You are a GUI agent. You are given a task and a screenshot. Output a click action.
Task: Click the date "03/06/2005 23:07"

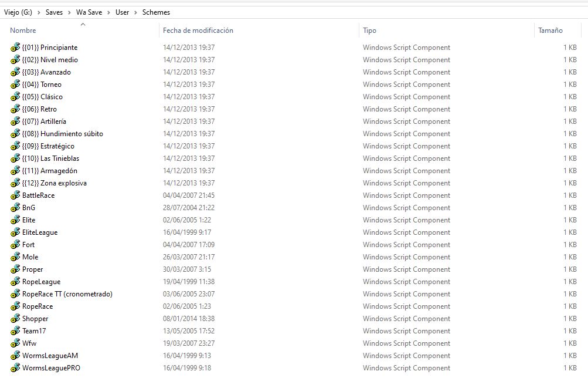189,294
